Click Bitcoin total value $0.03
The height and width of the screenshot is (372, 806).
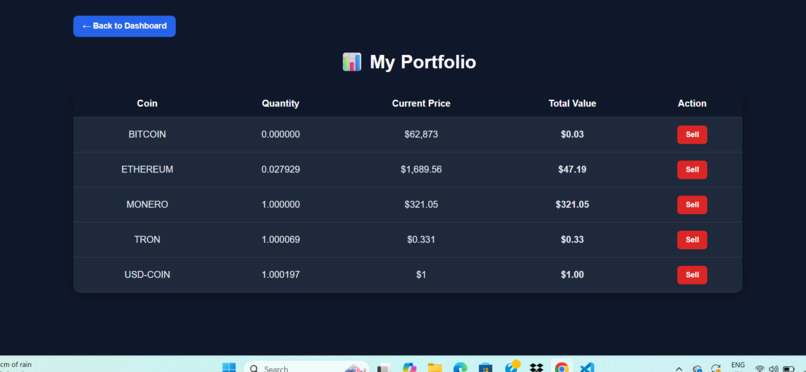pos(572,135)
